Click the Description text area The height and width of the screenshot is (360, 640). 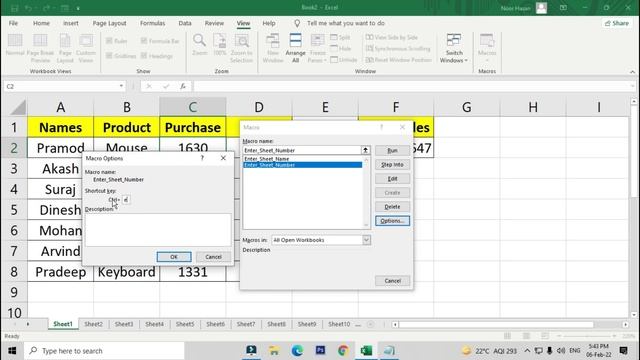pyautogui.click(x=158, y=230)
